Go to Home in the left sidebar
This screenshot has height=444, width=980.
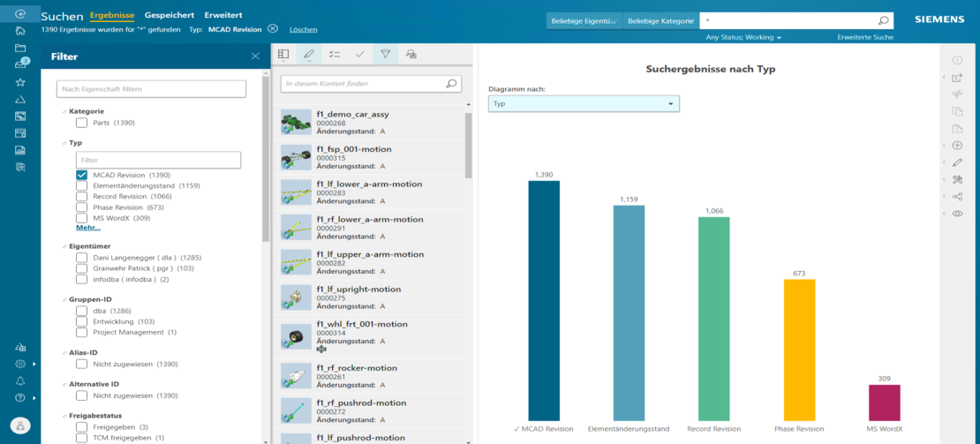click(x=20, y=31)
